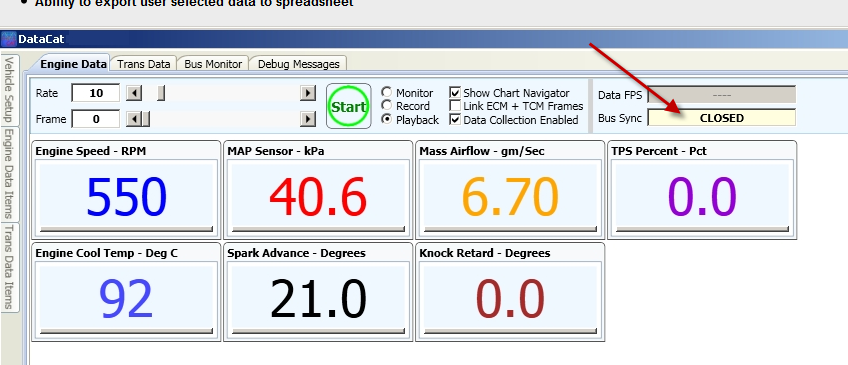Select the Playback radio button
Screen dimensions: 848x365
(x=387, y=120)
